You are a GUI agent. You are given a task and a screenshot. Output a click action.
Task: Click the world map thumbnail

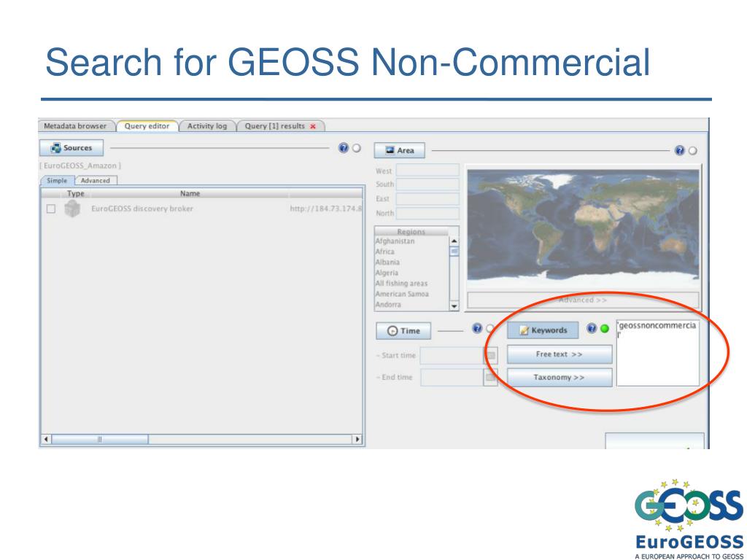tap(583, 228)
